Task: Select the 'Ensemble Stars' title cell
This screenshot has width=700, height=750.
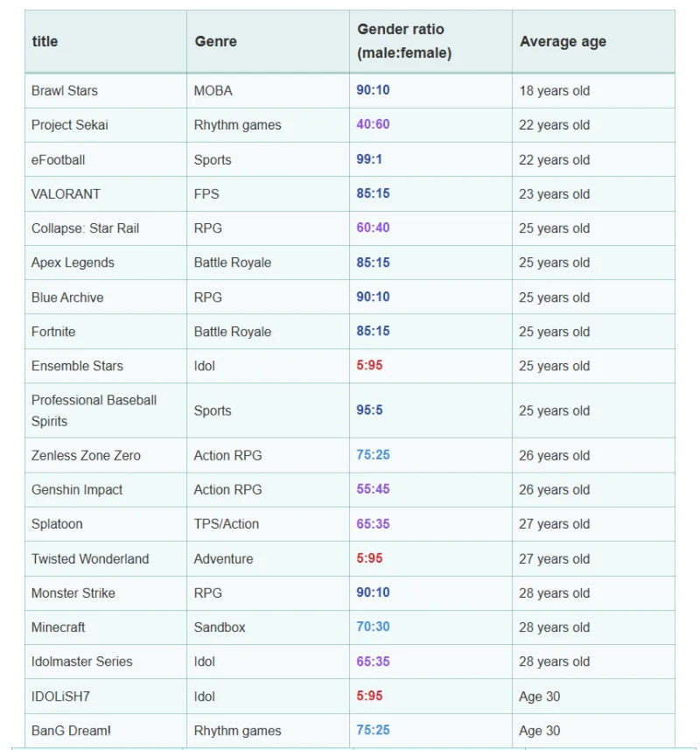Action: pos(106,366)
